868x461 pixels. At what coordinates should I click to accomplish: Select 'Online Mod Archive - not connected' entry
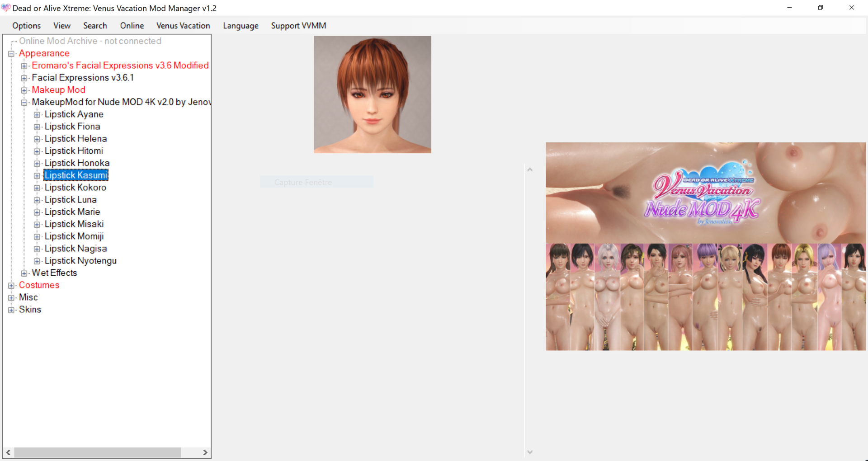tap(90, 41)
